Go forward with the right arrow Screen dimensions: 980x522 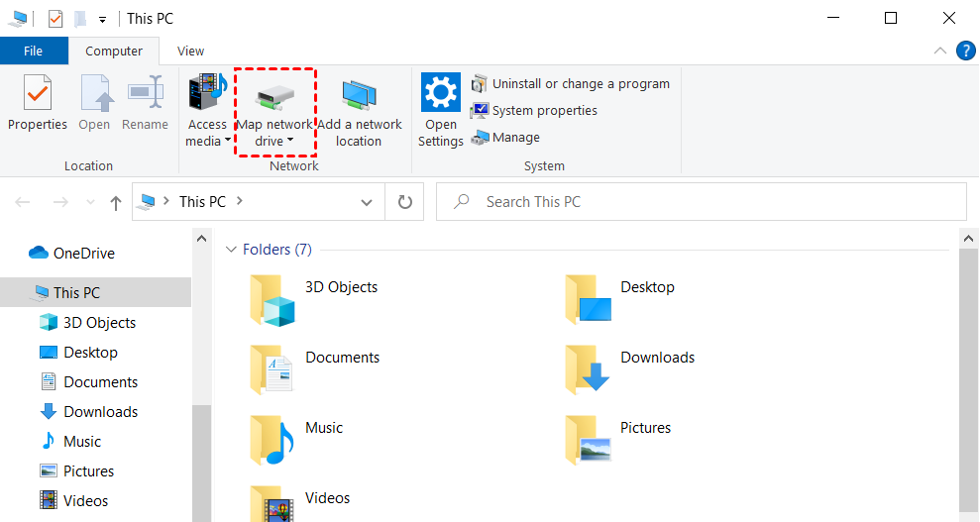click(60, 202)
